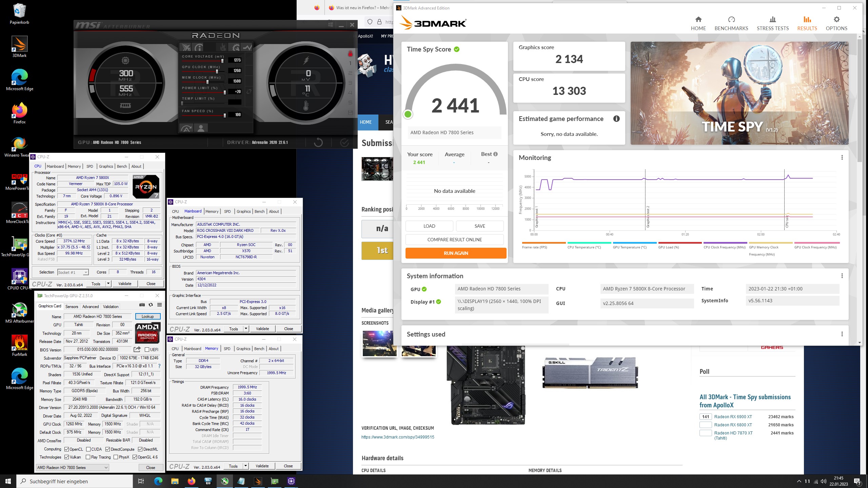Click Afterburner apply-at-startup icon
Image resolution: width=868 pixels, height=488 pixels.
(186, 128)
